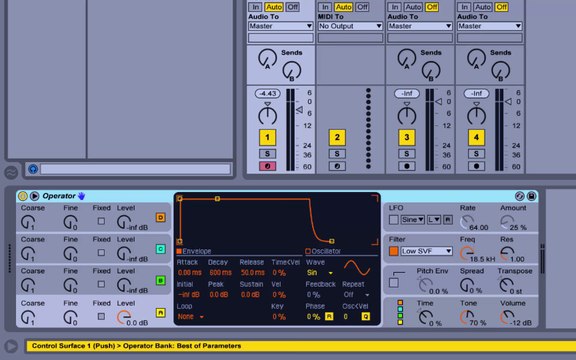Click the save preset disk icon on Operator
Screen dimensions: 576x360
(x=531, y=196)
